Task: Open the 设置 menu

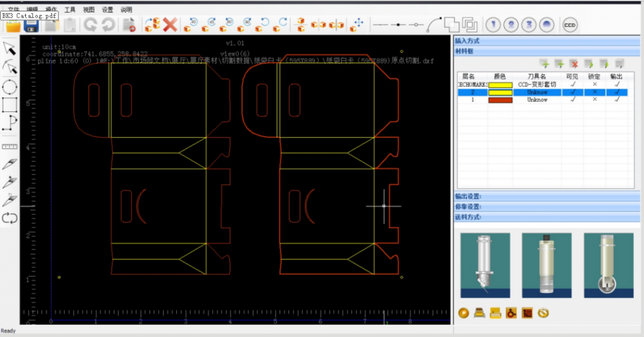Action: (108, 10)
